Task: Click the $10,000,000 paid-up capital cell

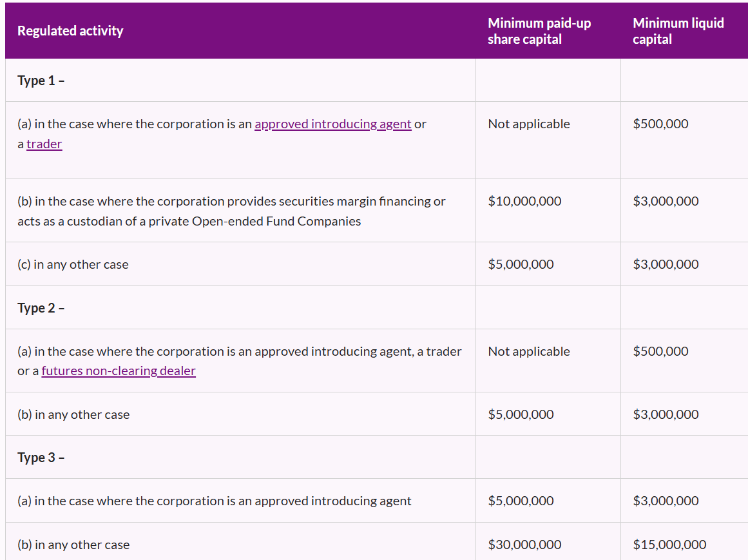Action: (x=524, y=201)
